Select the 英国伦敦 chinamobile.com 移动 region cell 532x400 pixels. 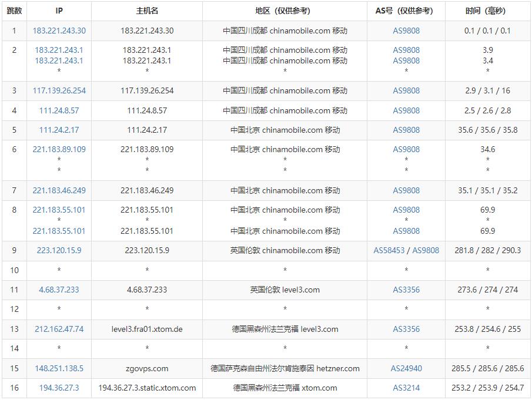click(x=285, y=250)
